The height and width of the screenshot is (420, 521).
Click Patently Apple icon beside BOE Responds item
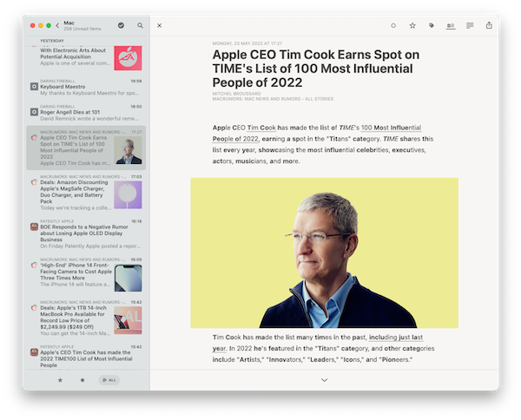pyautogui.click(x=34, y=226)
